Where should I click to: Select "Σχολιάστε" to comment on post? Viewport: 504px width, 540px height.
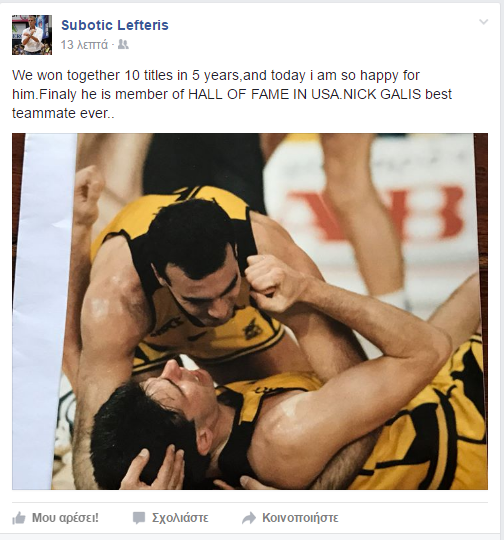[180, 518]
